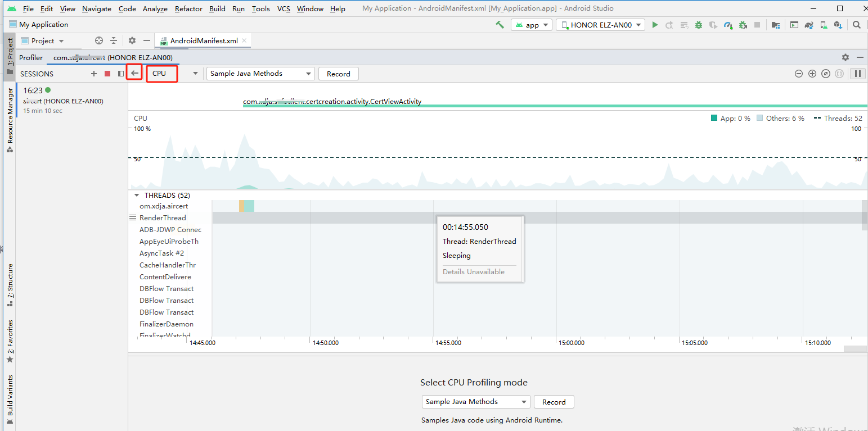
Task: Select the HONOR ELZ-AN00 profiler session tab
Action: point(113,57)
